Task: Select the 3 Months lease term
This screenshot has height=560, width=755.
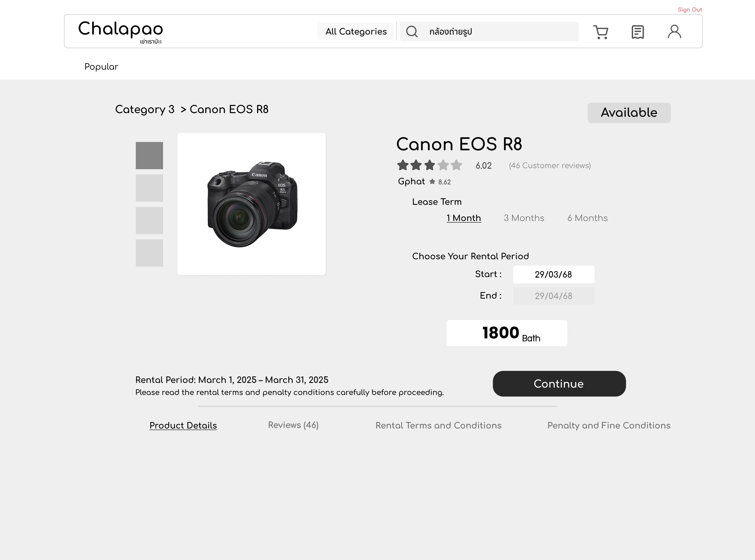Action: (524, 218)
